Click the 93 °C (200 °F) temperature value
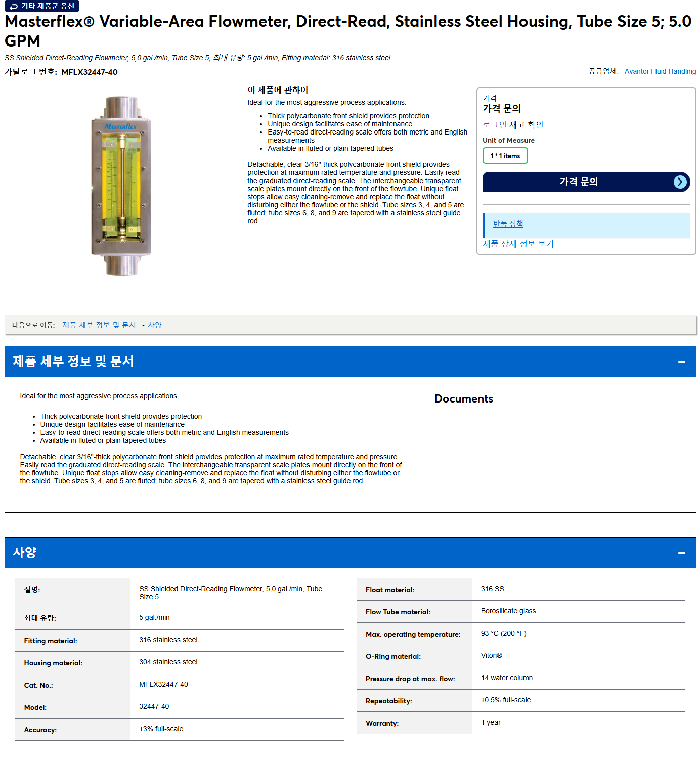The width and height of the screenshot is (700, 760). coord(503,633)
